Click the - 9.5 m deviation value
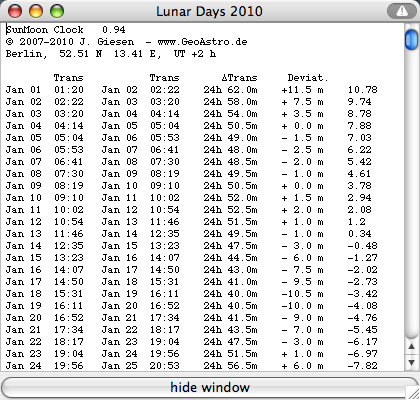 pyautogui.click(x=302, y=282)
